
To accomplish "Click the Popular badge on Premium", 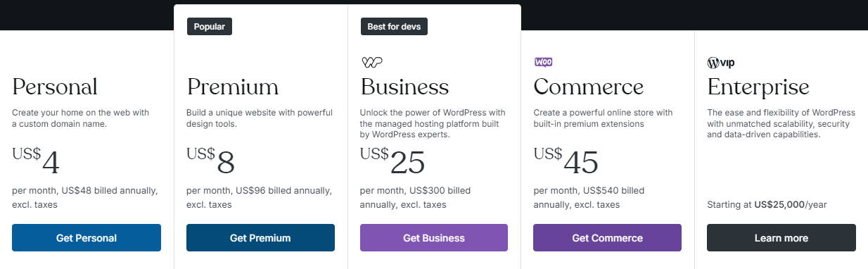I will [209, 27].
